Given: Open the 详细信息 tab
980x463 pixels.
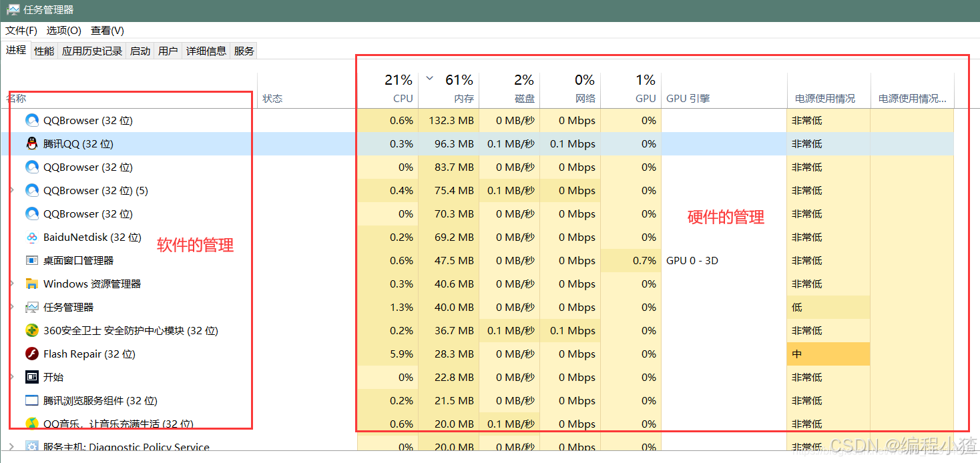Looking at the screenshot, I should [206, 51].
